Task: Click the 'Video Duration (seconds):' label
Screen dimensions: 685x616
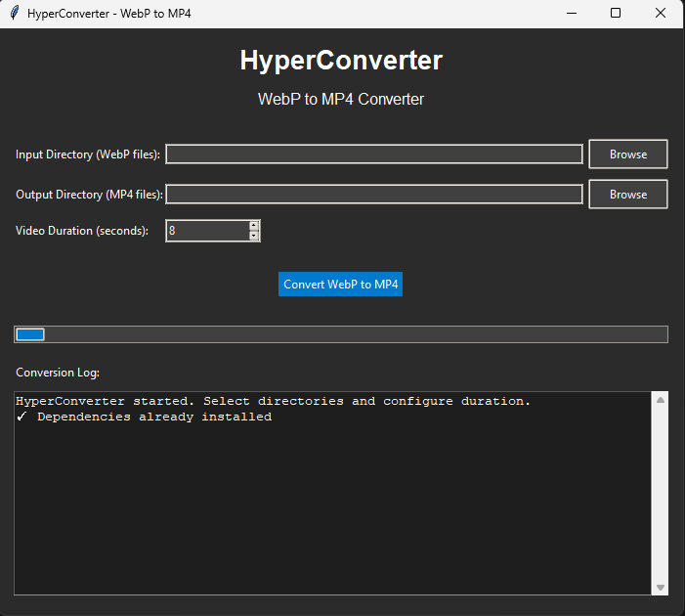Action: [x=82, y=231]
